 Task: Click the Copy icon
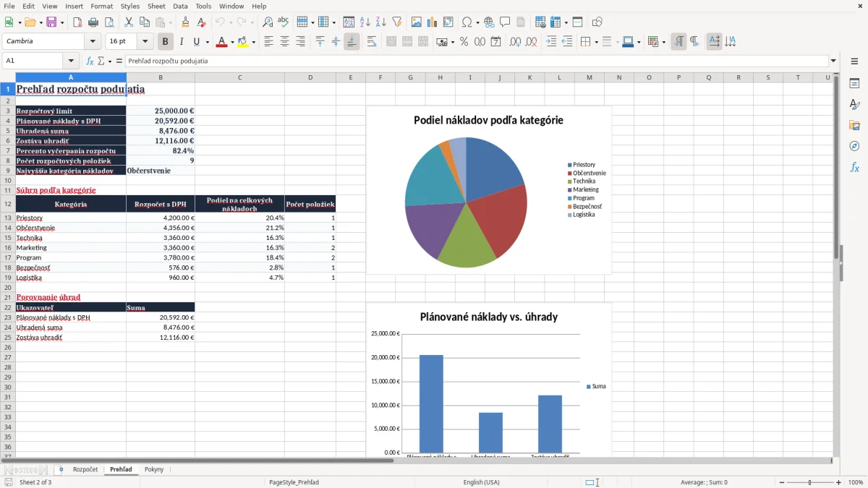[x=145, y=22]
